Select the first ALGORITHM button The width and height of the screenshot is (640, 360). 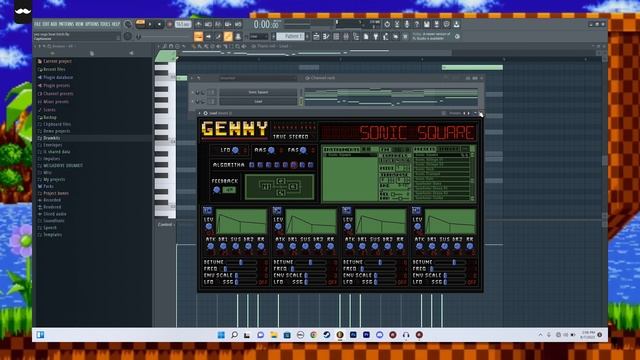pyautogui.click(x=252, y=165)
